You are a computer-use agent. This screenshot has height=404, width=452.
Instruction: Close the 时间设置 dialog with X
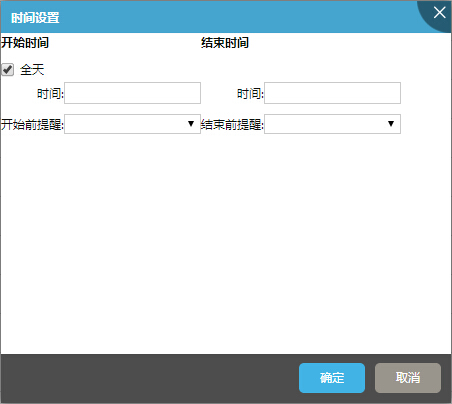click(x=439, y=13)
